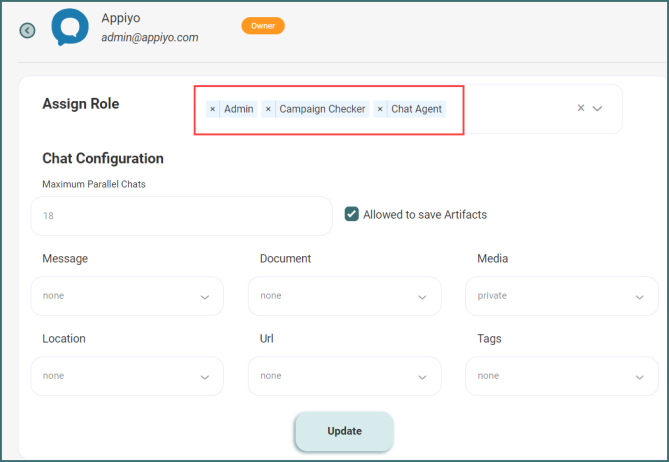
Task: Click the Appiyo chat bubble logo
Action: (70, 27)
